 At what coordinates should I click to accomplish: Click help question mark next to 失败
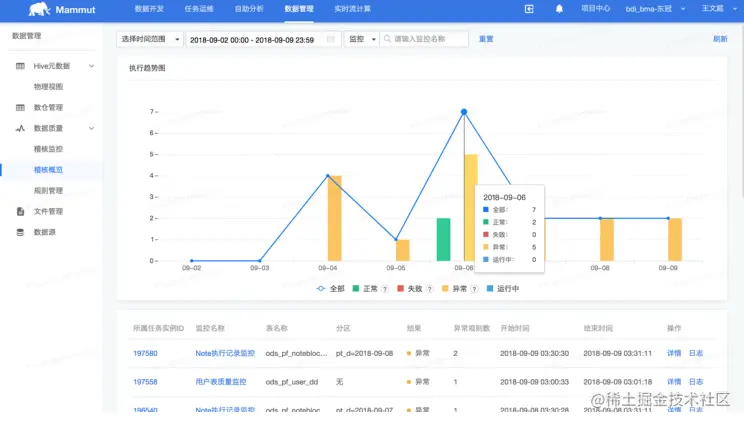tap(429, 289)
